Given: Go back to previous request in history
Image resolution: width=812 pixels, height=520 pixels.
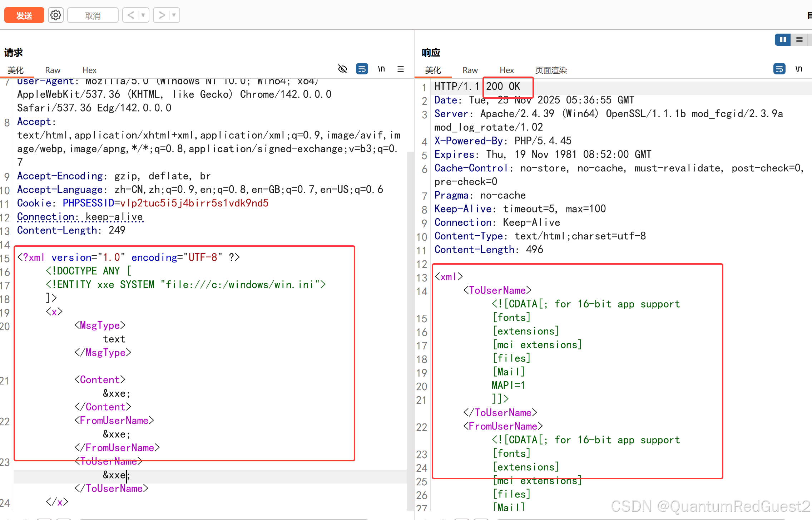Looking at the screenshot, I should [x=131, y=15].
